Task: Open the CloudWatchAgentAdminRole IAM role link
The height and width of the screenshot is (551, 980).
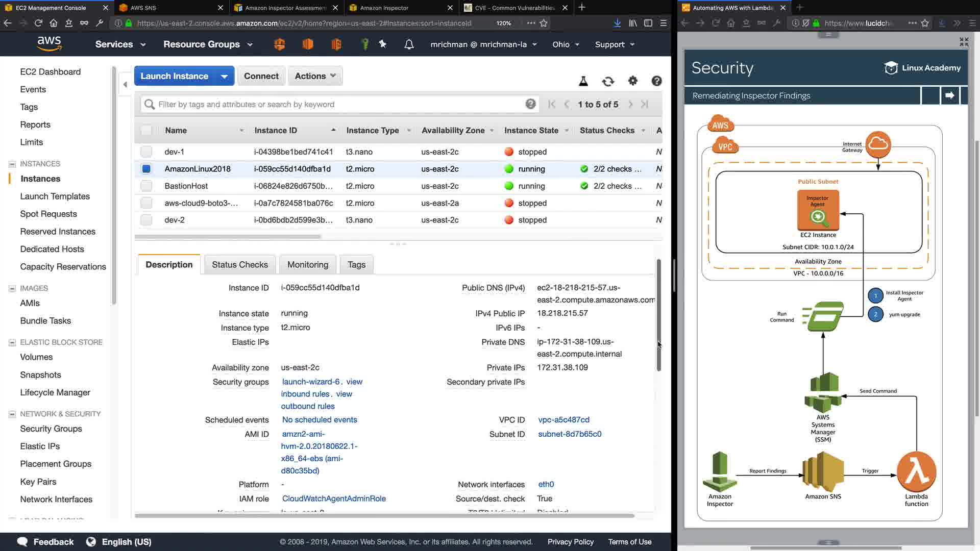Action: click(334, 499)
